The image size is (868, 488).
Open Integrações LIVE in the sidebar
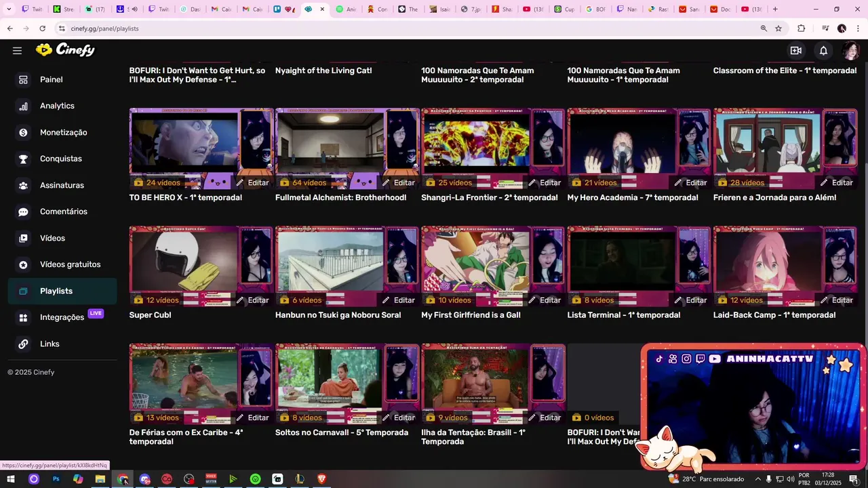62,317
